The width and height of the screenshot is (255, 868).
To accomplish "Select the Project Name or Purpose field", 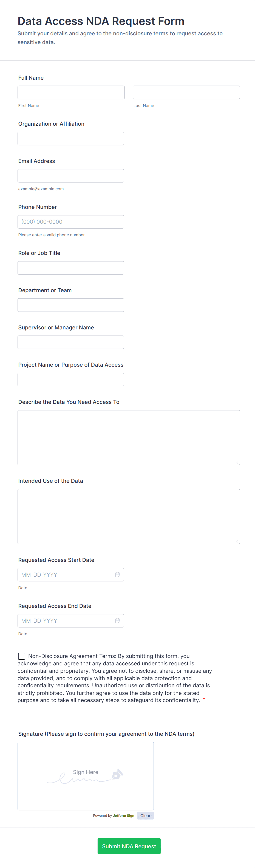I will click(x=71, y=380).
